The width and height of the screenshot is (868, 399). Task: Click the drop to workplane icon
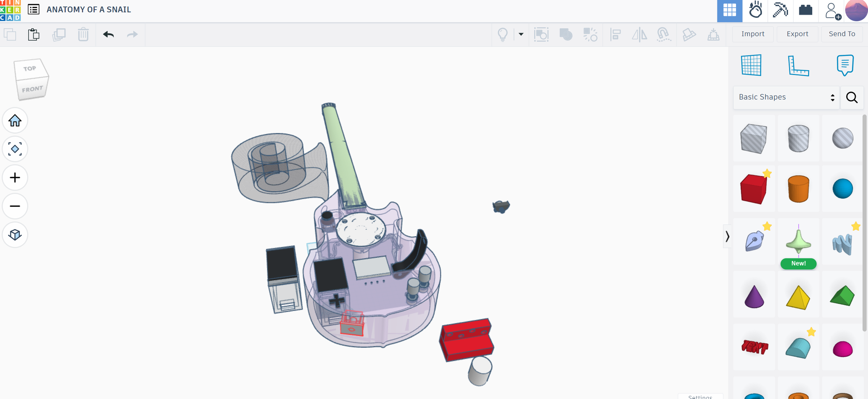point(713,34)
